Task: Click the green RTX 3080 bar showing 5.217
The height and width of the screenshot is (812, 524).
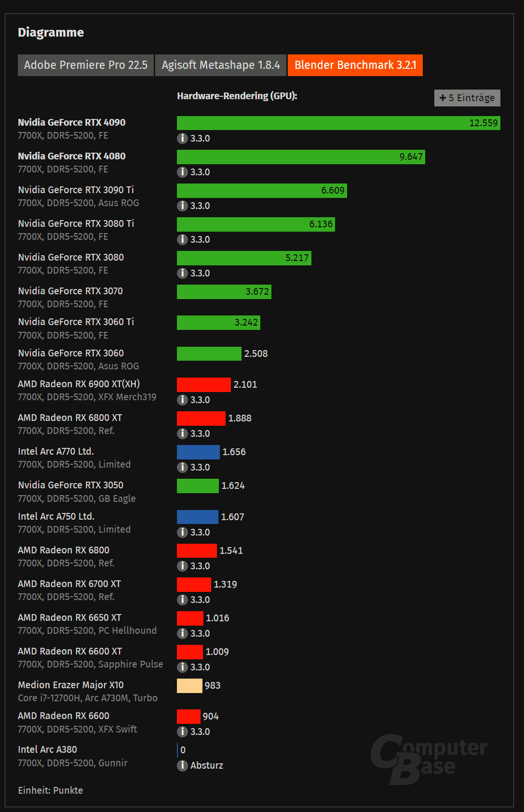Action: pyautogui.click(x=244, y=258)
